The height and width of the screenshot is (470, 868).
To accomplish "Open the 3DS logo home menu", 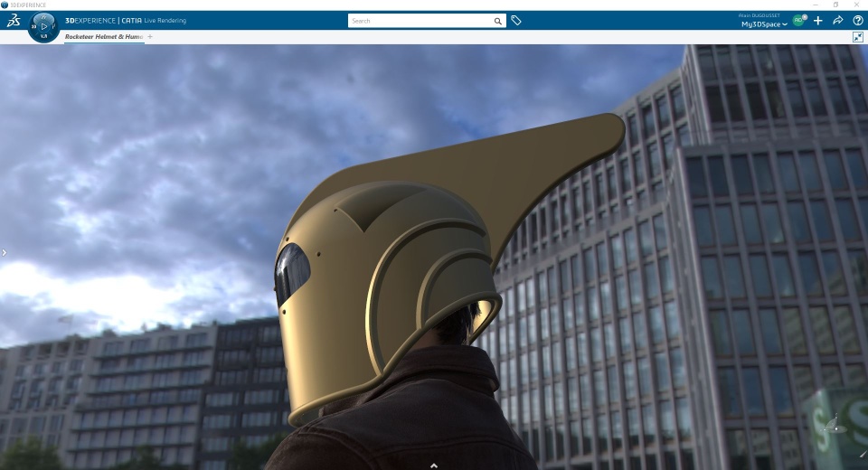I will (14, 21).
